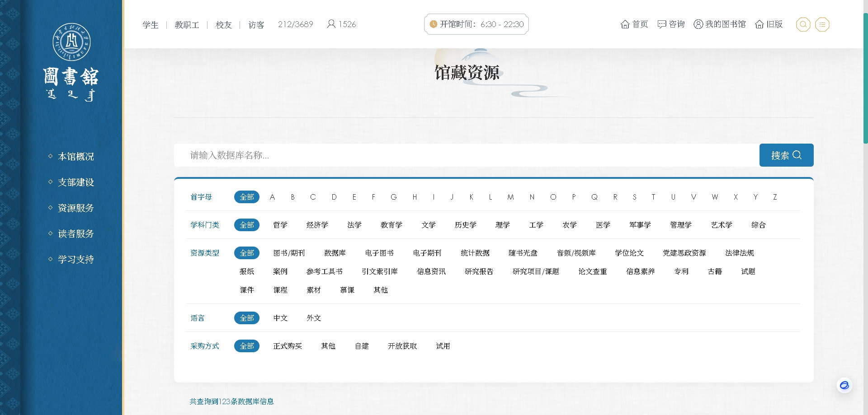The image size is (868, 415).
Task: Expand 资源服务 sidebar menu
Action: pyautogui.click(x=75, y=208)
